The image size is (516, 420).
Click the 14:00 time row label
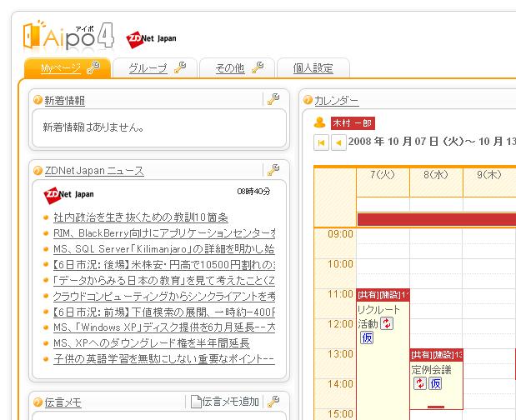[x=341, y=384]
